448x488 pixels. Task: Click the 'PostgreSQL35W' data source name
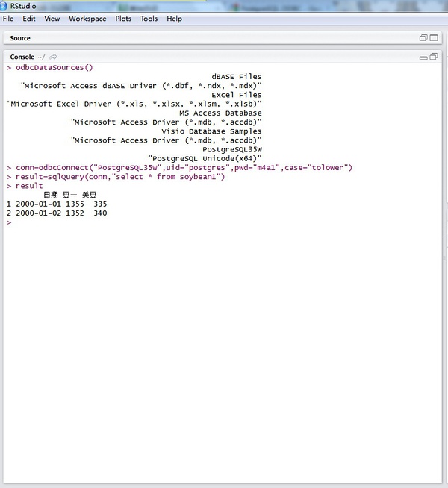(232, 149)
